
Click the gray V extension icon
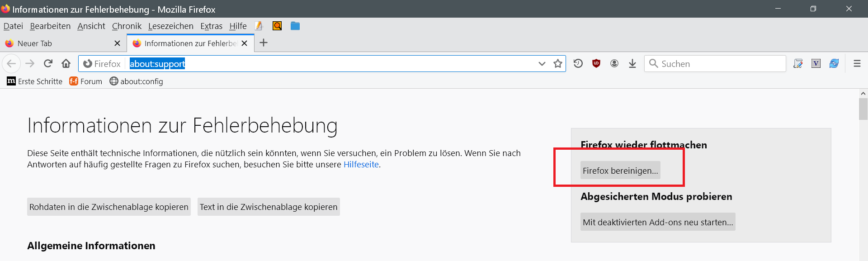click(x=816, y=64)
